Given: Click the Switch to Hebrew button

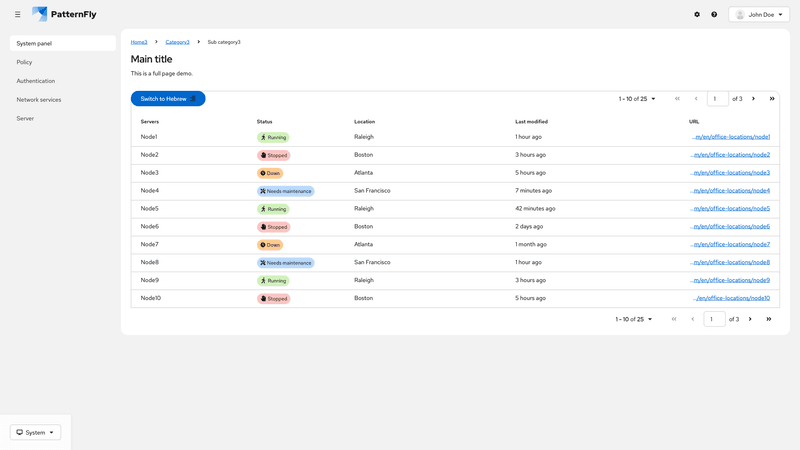Looking at the screenshot, I should click(167, 99).
